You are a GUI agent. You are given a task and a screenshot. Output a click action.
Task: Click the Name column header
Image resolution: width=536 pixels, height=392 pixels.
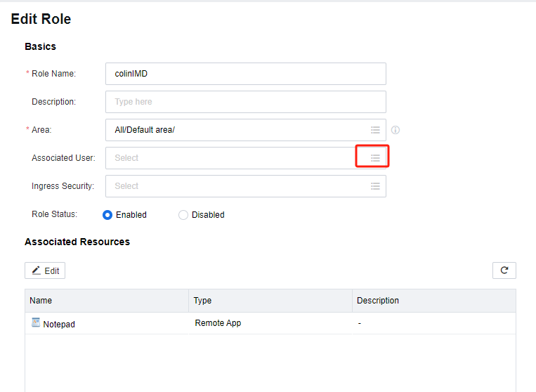coord(41,301)
